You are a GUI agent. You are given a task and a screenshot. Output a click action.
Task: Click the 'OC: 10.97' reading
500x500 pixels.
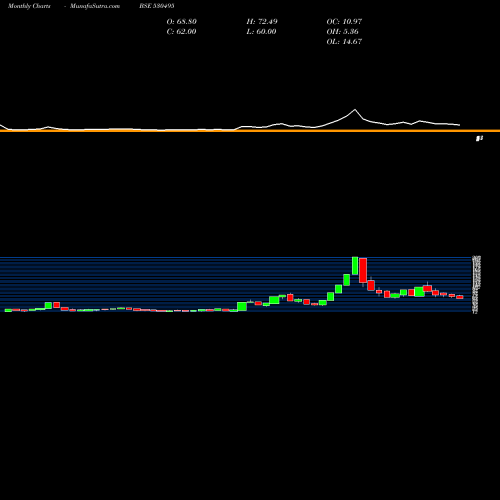(x=344, y=22)
